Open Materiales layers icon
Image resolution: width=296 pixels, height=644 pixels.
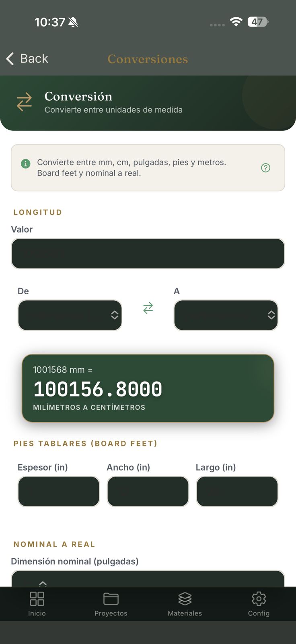[x=185, y=599]
